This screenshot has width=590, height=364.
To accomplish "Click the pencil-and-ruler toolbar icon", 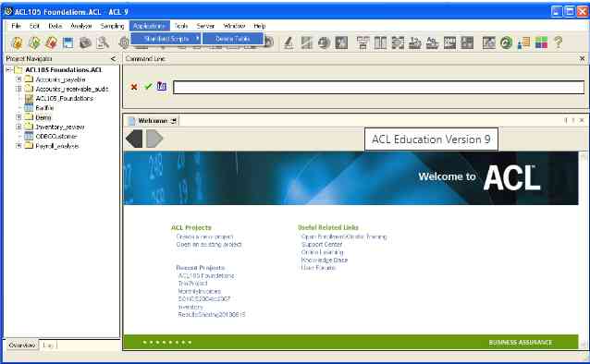I will tap(289, 42).
